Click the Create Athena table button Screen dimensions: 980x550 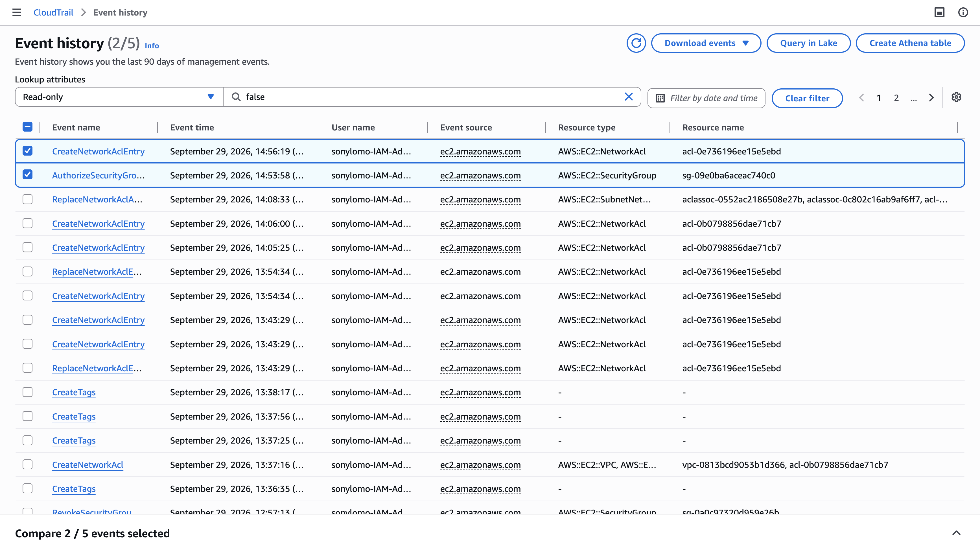[x=910, y=43]
